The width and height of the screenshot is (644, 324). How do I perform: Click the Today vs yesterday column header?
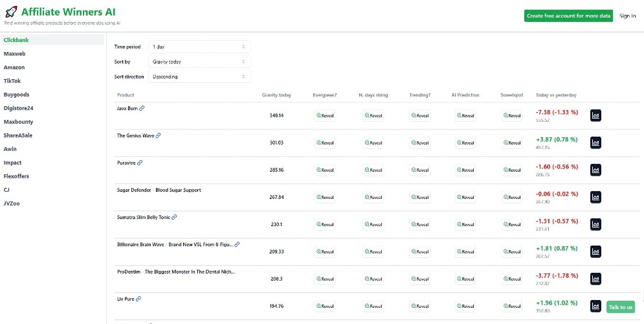pyautogui.click(x=556, y=95)
